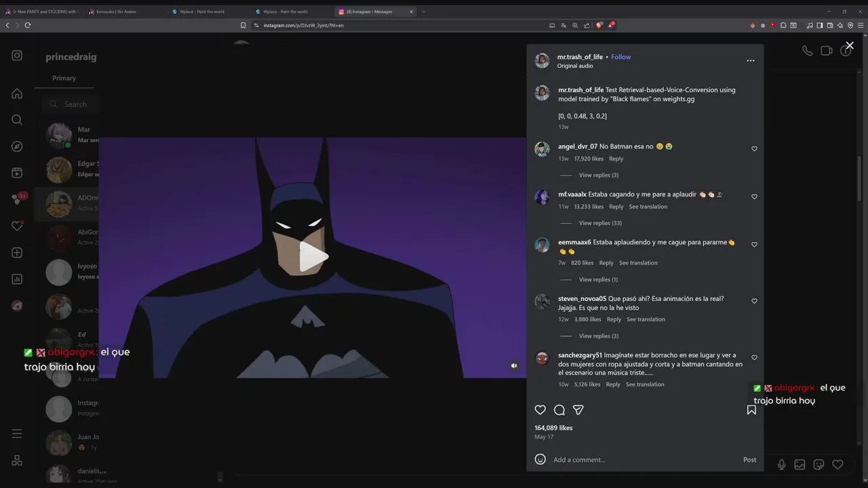868x488 pixels.
Task: Play the Batman video
Action: 313,257
